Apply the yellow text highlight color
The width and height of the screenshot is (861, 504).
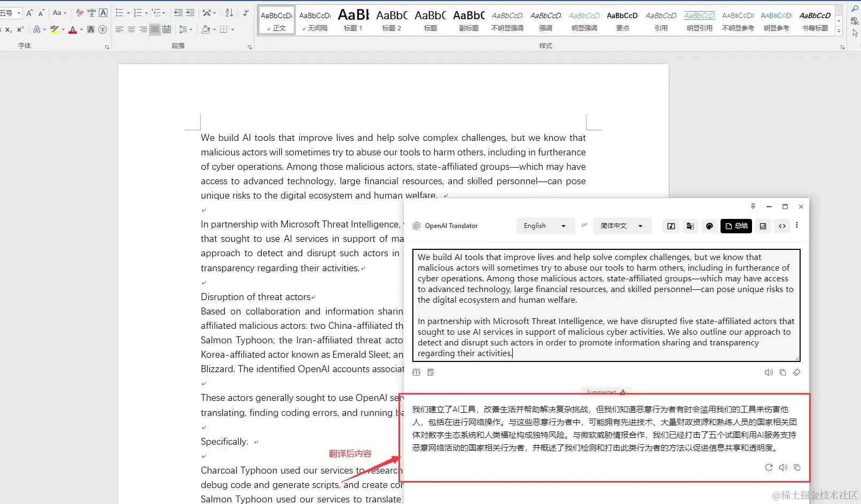pyautogui.click(x=54, y=29)
